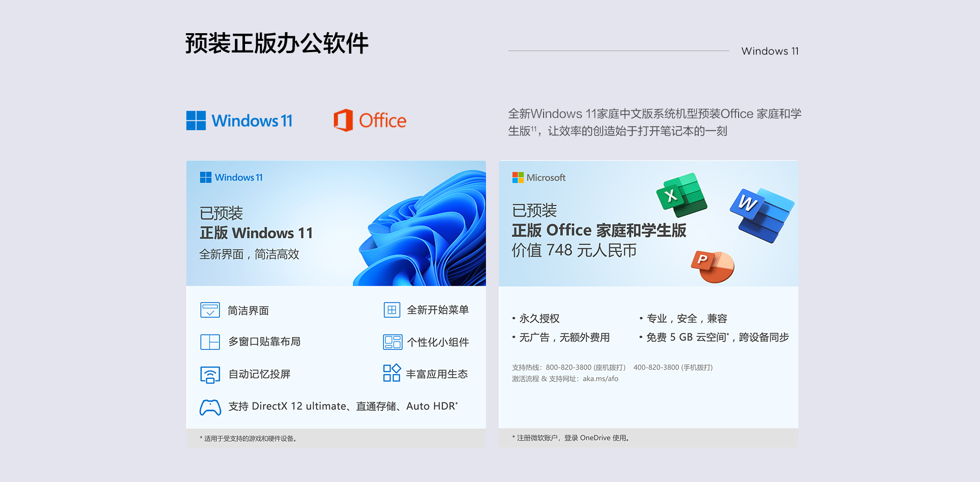Click the 简洁界面 window icon

210,310
